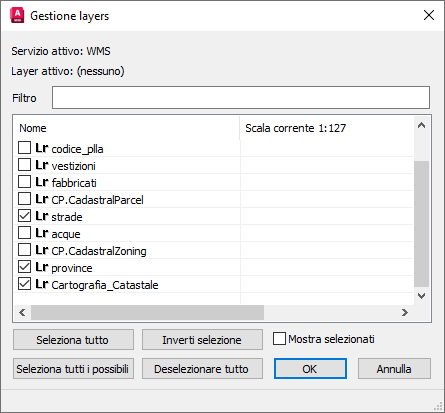This screenshot has height=413, width=445.
Task: Click the Lr icon beside CP.CadastralParcel
Action: click(x=42, y=199)
